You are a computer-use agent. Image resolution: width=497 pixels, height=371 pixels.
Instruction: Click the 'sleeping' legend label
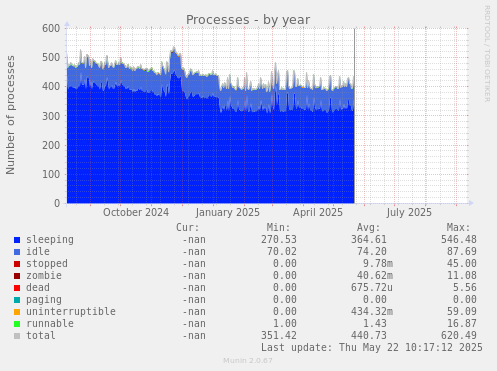pos(50,240)
